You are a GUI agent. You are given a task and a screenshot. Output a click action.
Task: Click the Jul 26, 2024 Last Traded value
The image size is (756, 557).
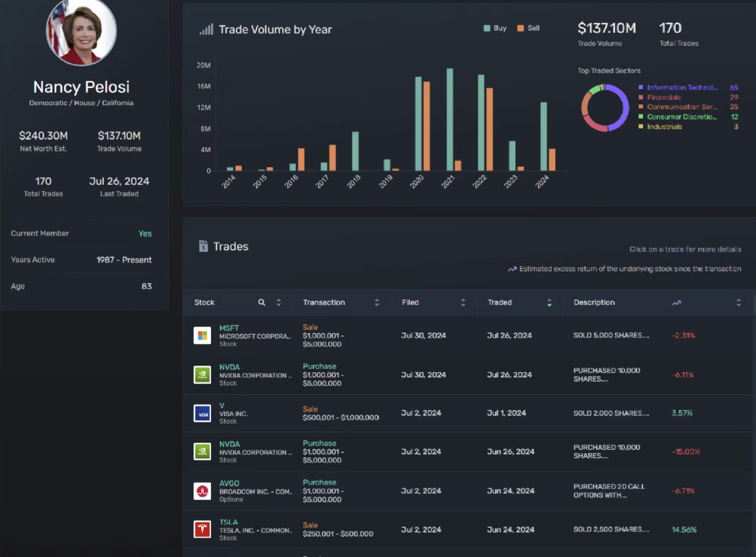click(119, 182)
